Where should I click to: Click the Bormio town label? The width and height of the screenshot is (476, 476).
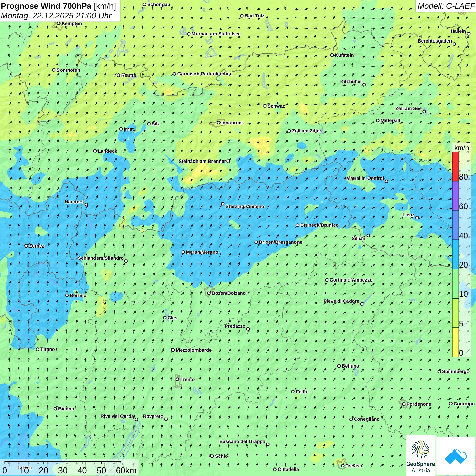(x=78, y=295)
